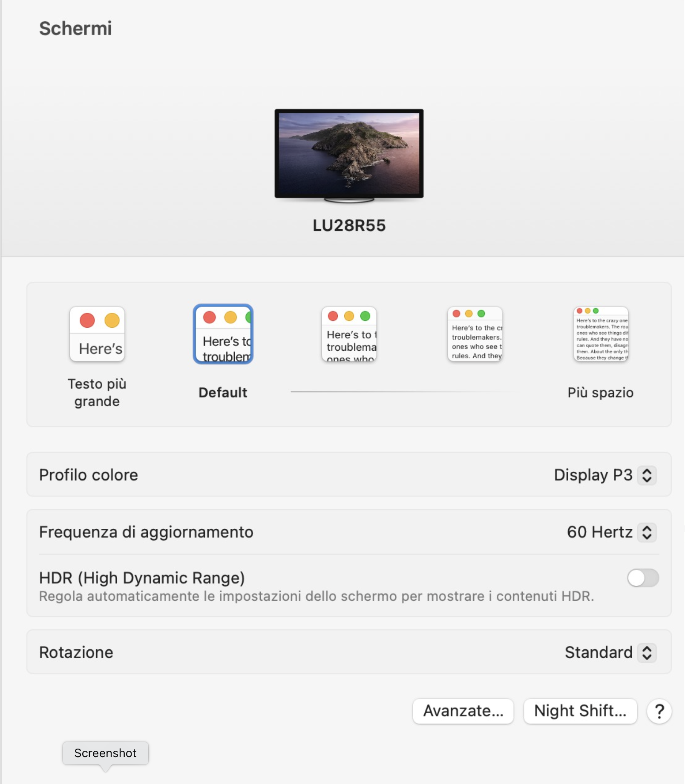Image resolution: width=685 pixels, height=784 pixels.
Task: Choose the Default resolution thumbnail
Action: 223,334
